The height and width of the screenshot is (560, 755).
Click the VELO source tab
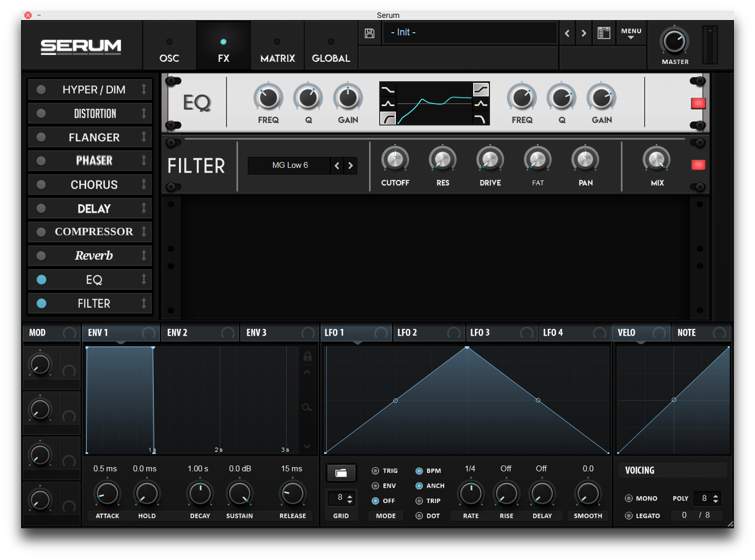641,333
